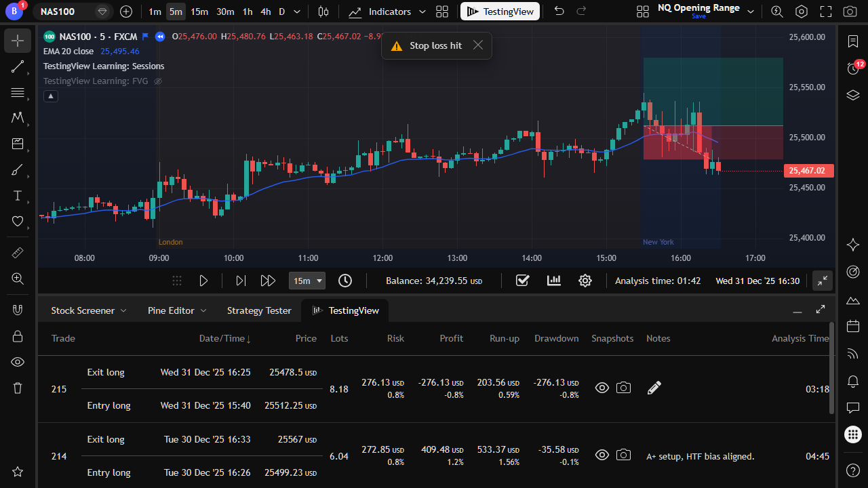Screen dimensions: 868x488
Task: Expand the Pine Editor tab dropdown chevron
Action: coord(202,310)
